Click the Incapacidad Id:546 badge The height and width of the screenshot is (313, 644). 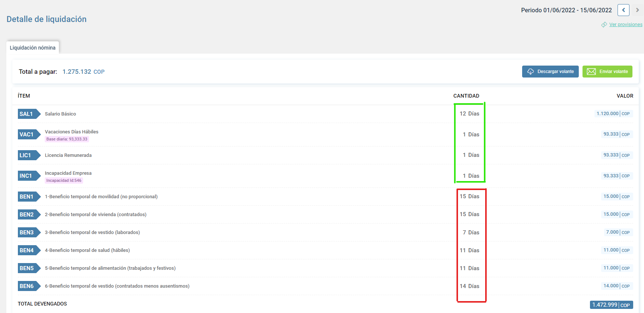(64, 181)
